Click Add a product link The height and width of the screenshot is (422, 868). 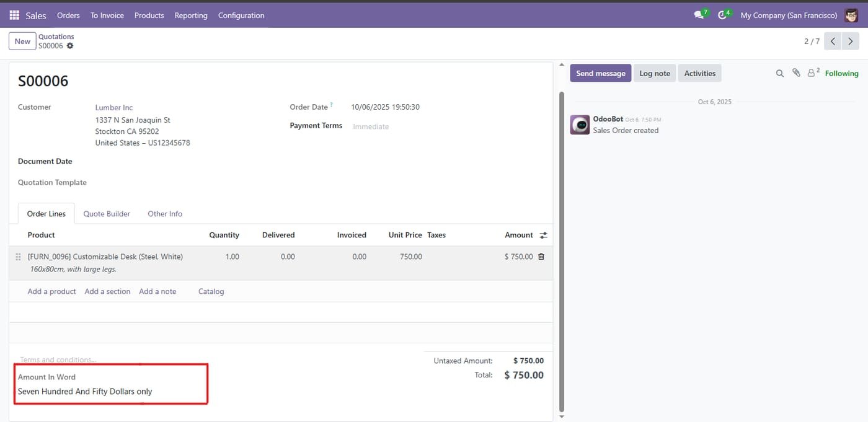click(x=52, y=291)
